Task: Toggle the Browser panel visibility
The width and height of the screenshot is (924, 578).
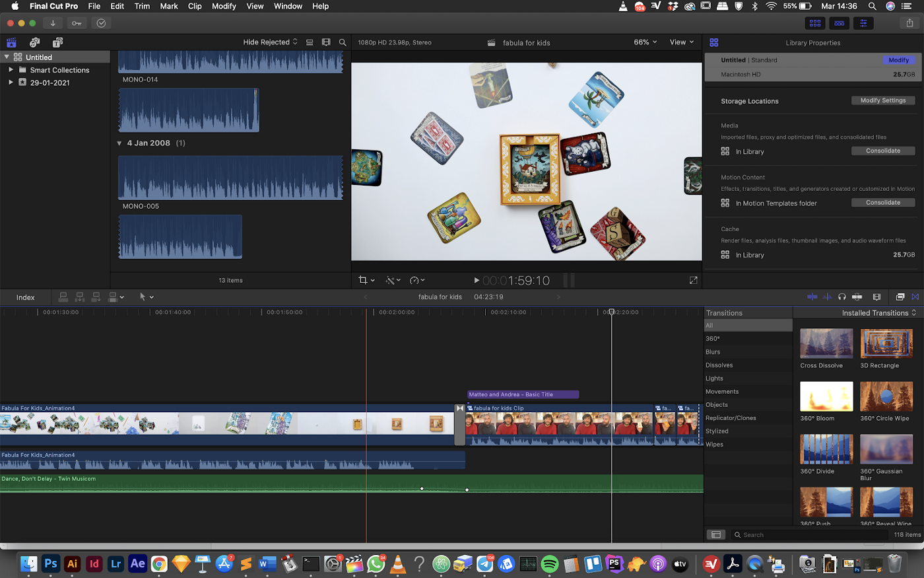Action: tap(815, 23)
